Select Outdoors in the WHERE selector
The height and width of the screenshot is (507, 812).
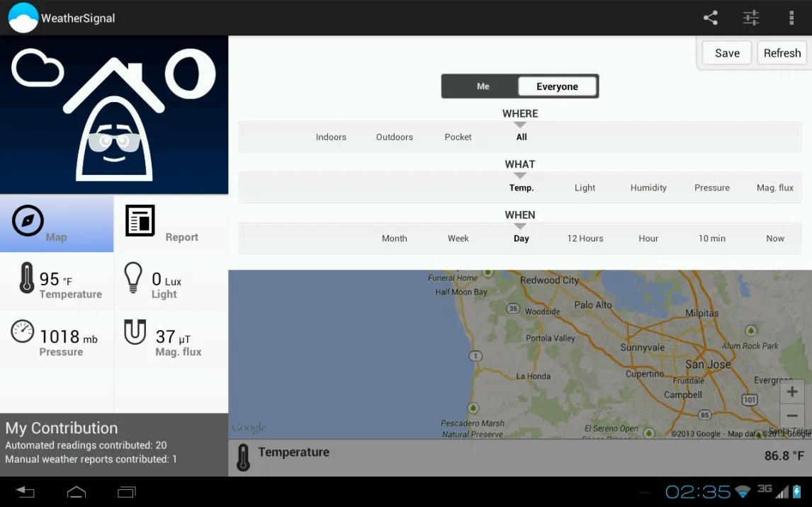(x=395, y=137)
